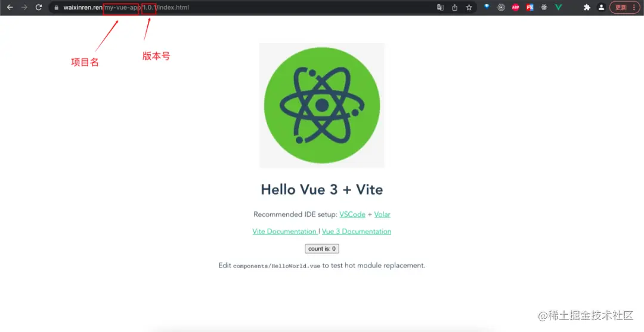Go forward to the next page

tap(24, 7)
